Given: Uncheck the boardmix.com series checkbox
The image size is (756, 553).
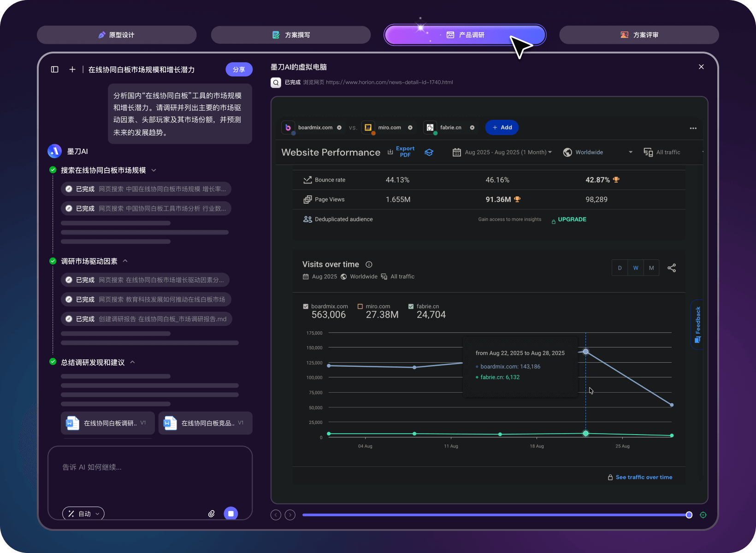Looking at the screenshot, I should 306,306.
